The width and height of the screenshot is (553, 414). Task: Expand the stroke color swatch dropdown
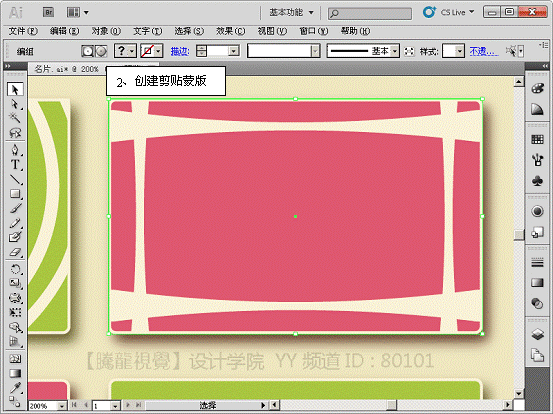pyautogui.click(x=158, y=51)
